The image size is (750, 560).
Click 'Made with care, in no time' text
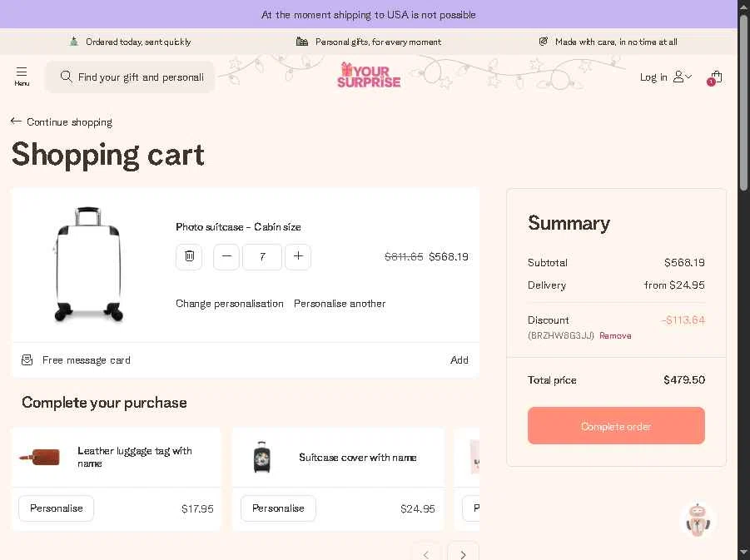(x=616, y=42)
